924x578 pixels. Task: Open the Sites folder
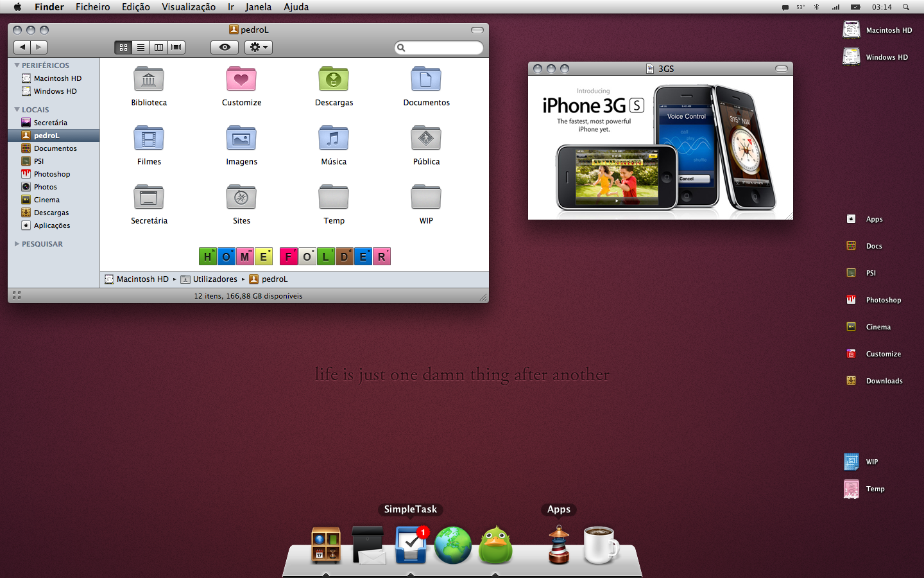point(241,198)
